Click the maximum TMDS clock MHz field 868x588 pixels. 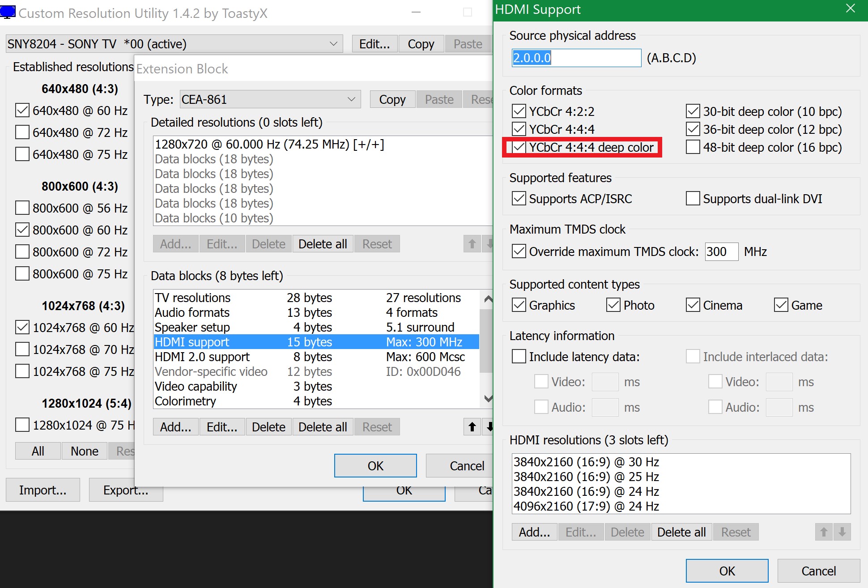click(721, 251)
